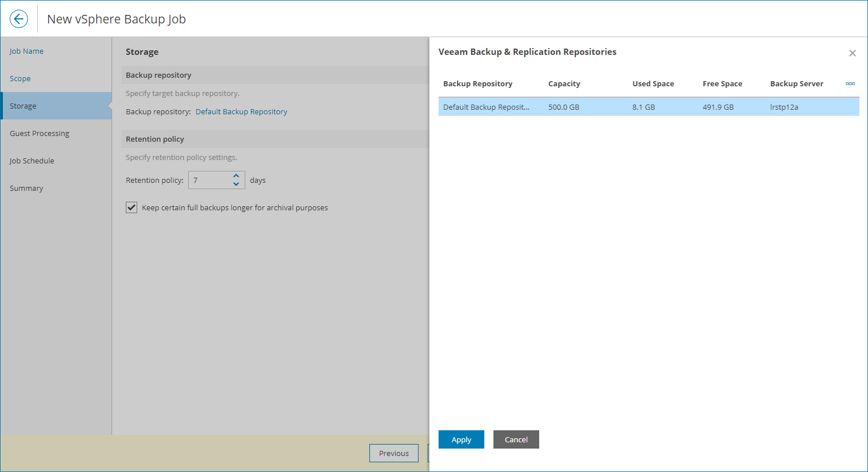This screenshot has height=472, width=868.
Task: Click the 8.1 GB used space cell
Action: point(644,107)
